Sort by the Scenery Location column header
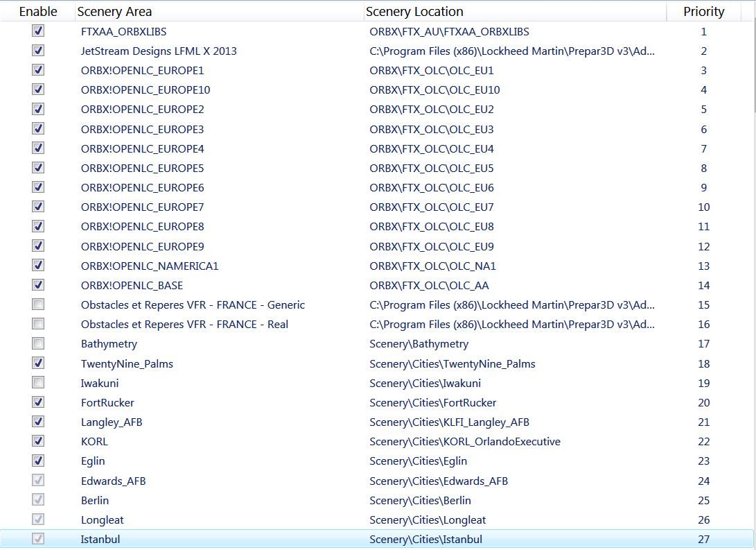Image resolution: width=756 pixels, height=550 pixels. [x=515, y=11]
